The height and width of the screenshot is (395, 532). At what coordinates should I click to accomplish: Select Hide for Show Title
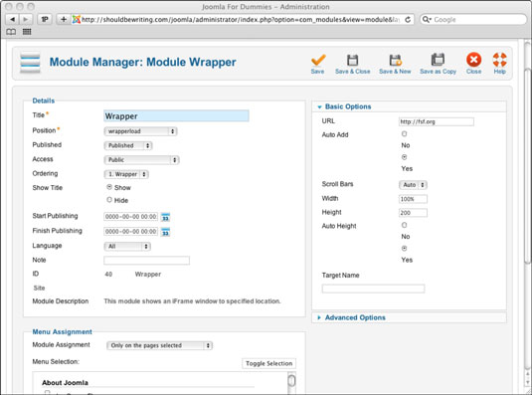pyautogui.click(x=109, y=200)
